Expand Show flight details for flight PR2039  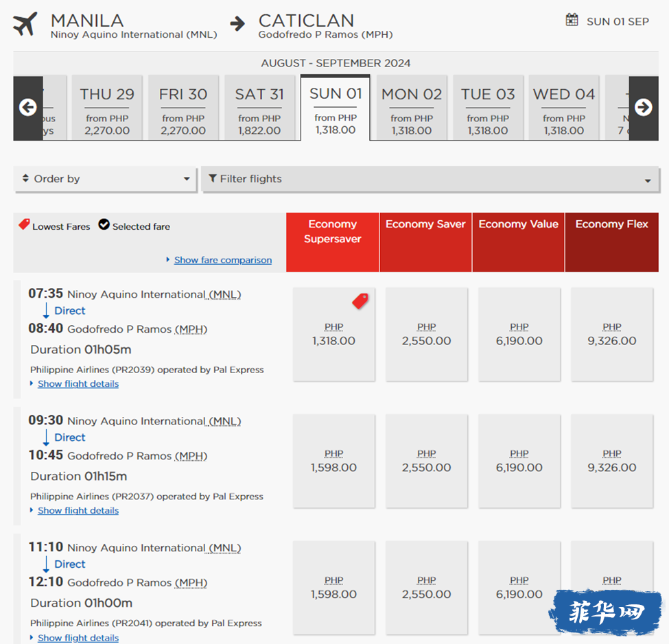pos(78,384)
